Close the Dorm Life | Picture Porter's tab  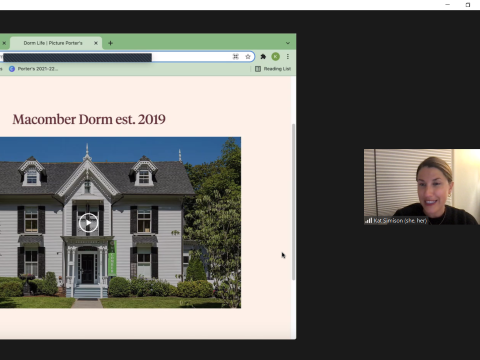point(96,43)
